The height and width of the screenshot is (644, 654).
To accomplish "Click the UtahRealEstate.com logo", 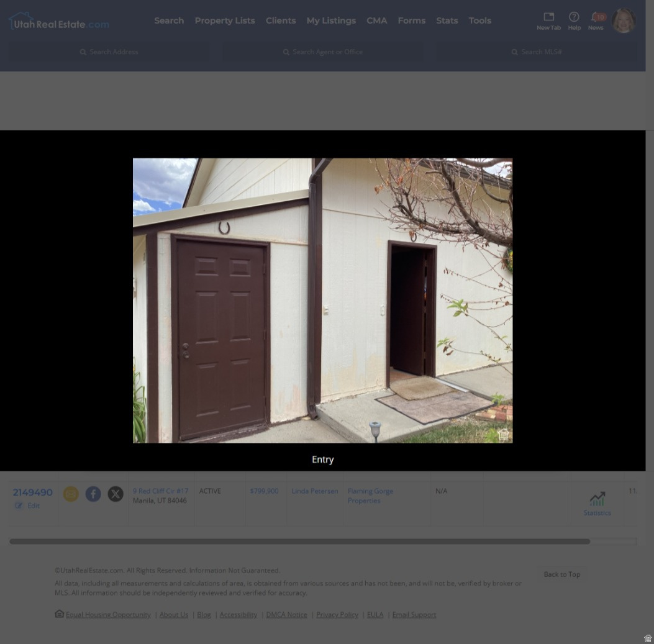I will click(58, 20).
